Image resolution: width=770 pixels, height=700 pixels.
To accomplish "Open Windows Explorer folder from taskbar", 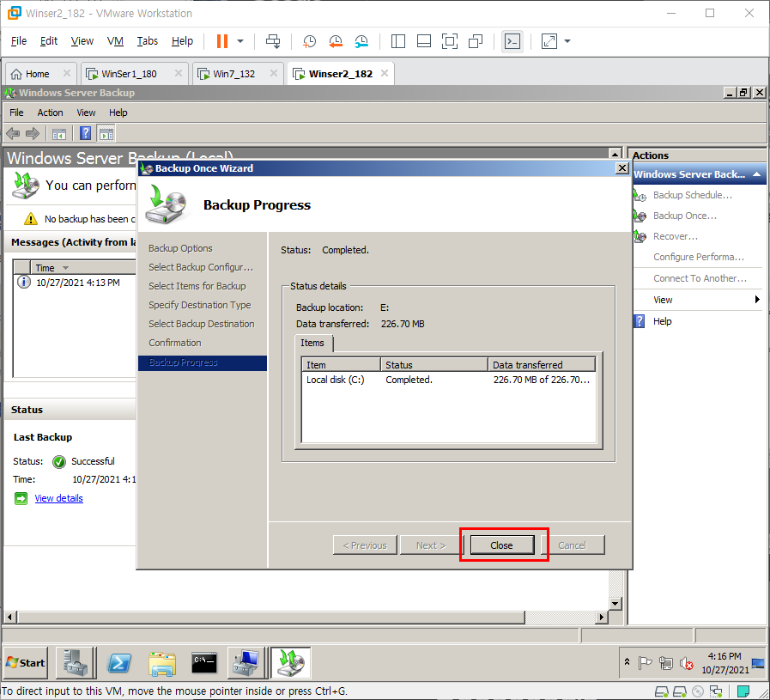I will point(162,663).
